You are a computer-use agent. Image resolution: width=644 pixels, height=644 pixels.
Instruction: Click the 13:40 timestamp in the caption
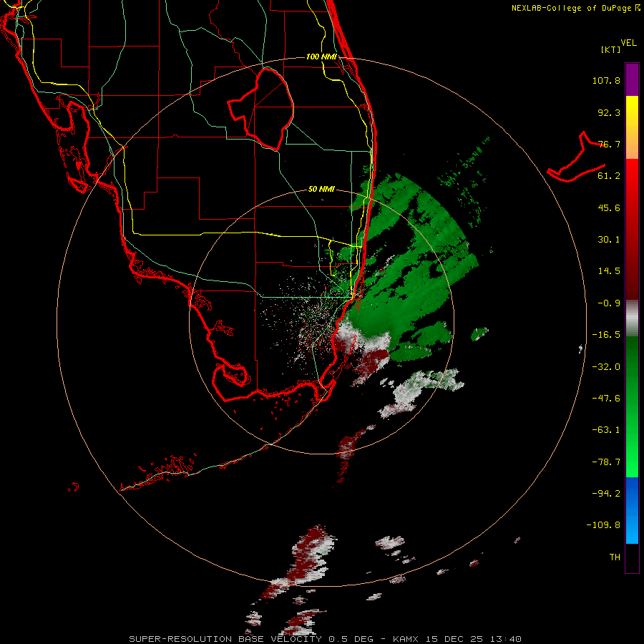pos(507,639)
